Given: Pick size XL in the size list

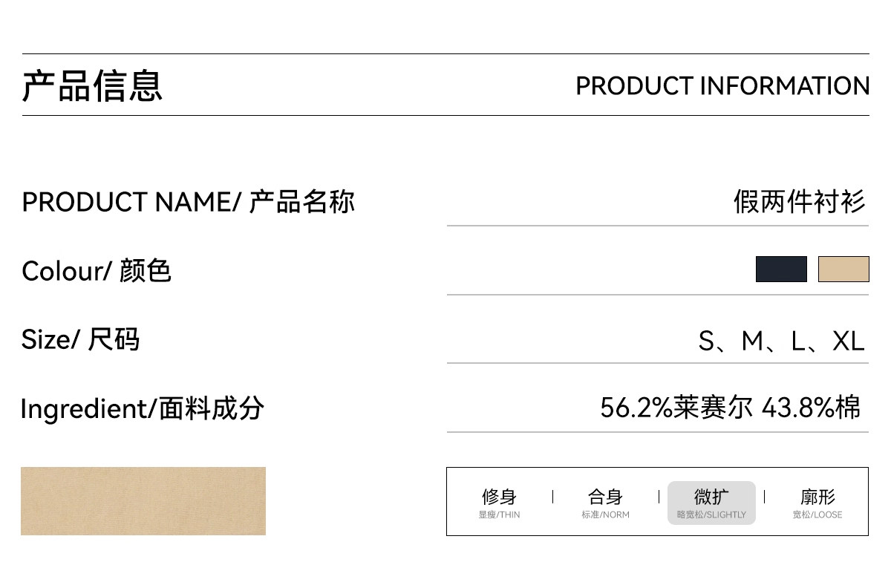Looking at the screenshot, I should coord(849,341).
